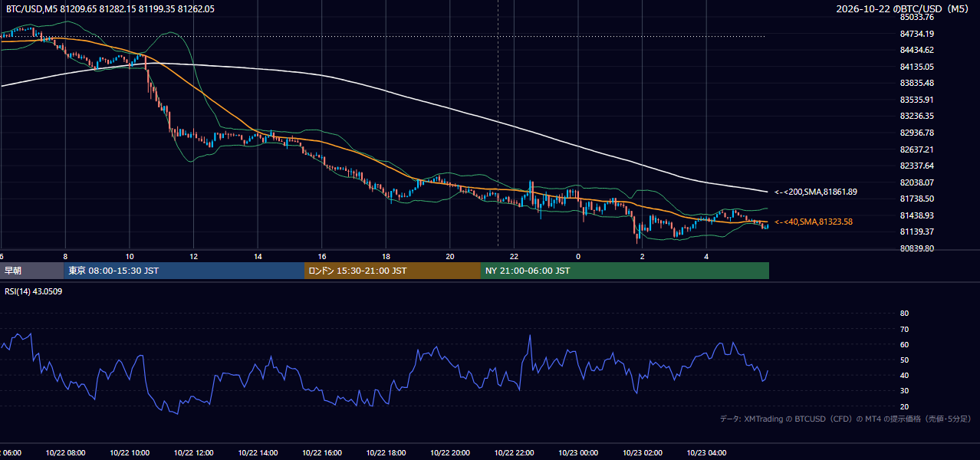
Task: Click bottom date label 10/22 22:00
Action: click(x=515, y=453)
